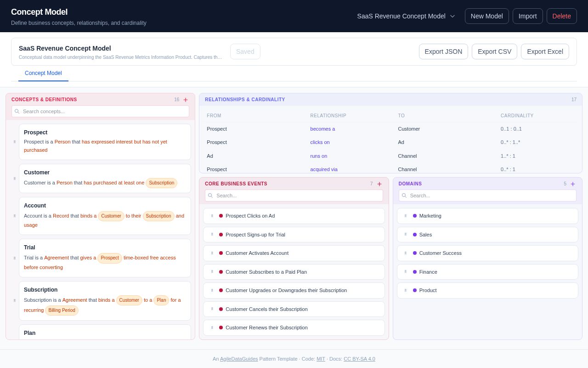This screenshot has height=368, width=588.
Task: Focus the Domains search field
Action: click(x=487, y=195)
